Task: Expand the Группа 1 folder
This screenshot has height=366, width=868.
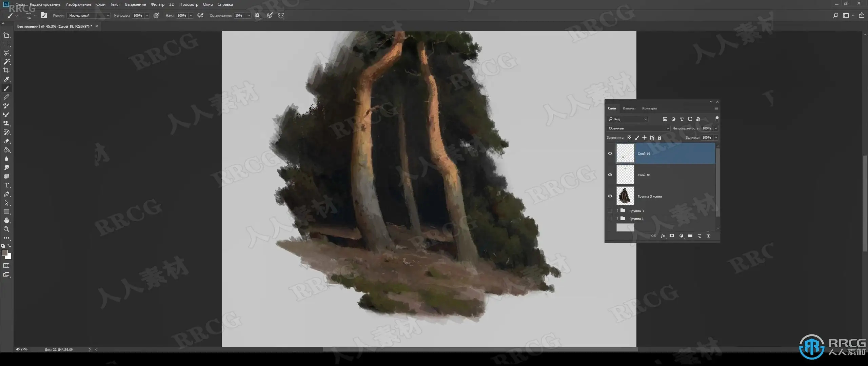Action: pos(617,219)
